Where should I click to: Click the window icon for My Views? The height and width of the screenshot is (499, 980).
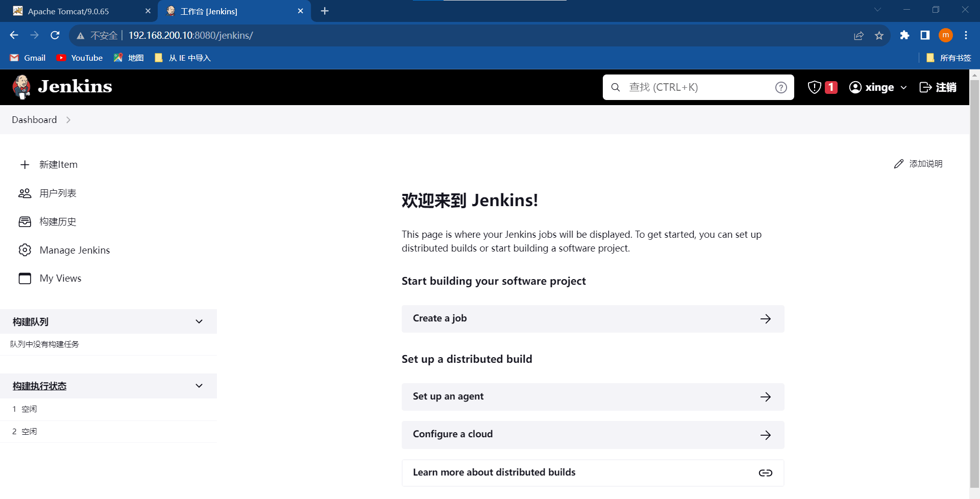pyautogui.click(x=24, y=278)
